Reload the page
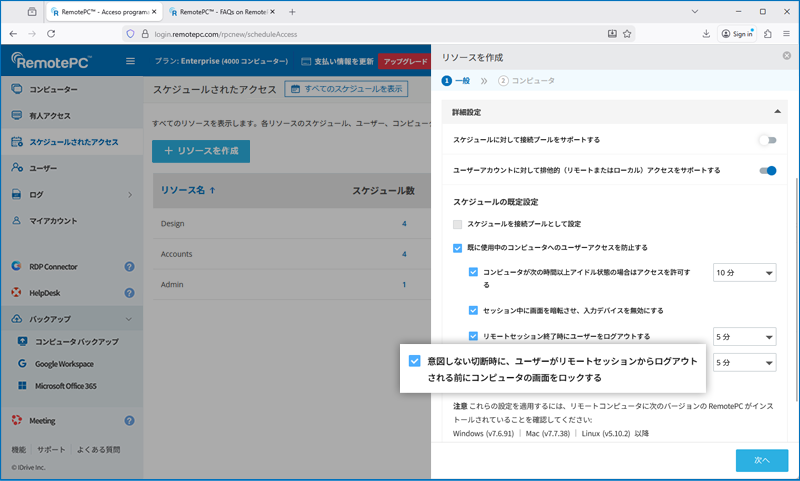 tap(51, 34)
